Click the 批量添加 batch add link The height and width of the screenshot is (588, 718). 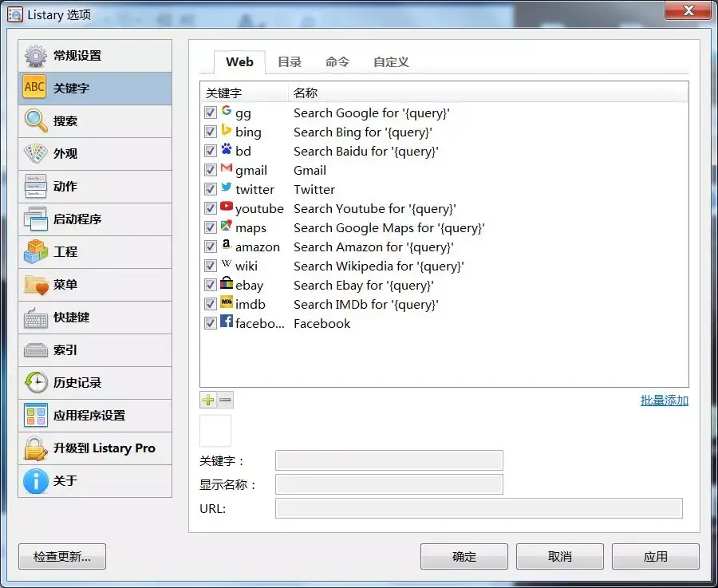point(664,401)
